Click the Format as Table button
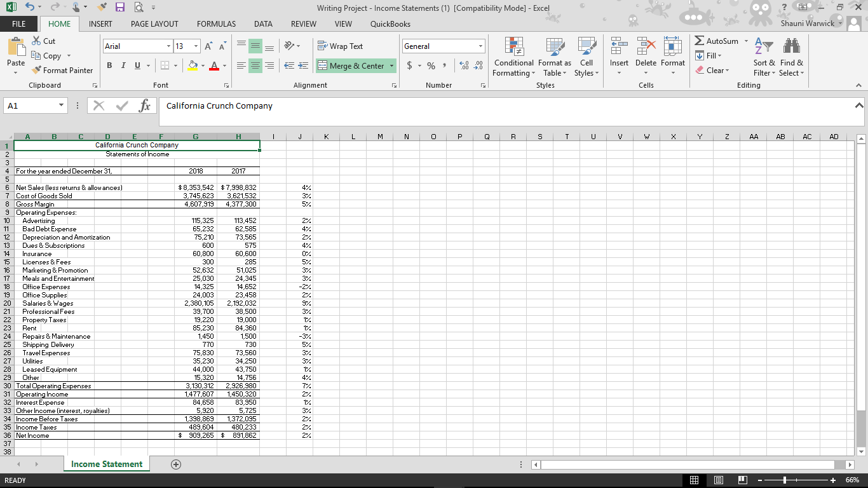Viewport: 868px width, 488px height. pos(554,57)
